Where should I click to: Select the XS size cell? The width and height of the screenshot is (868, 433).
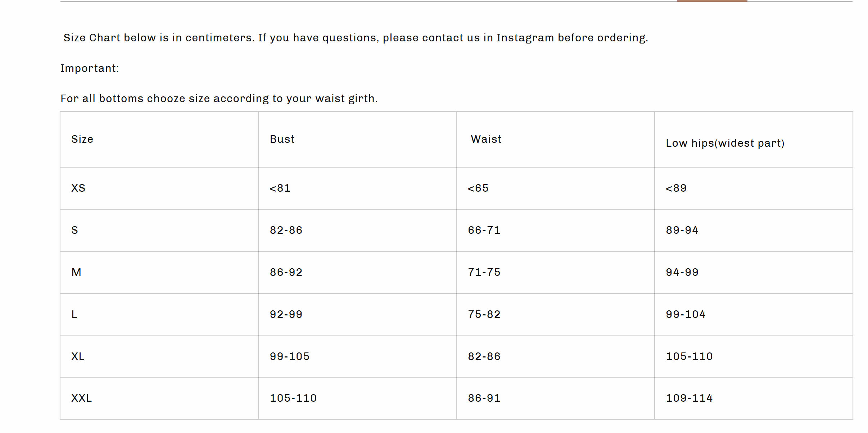[78, 188]
